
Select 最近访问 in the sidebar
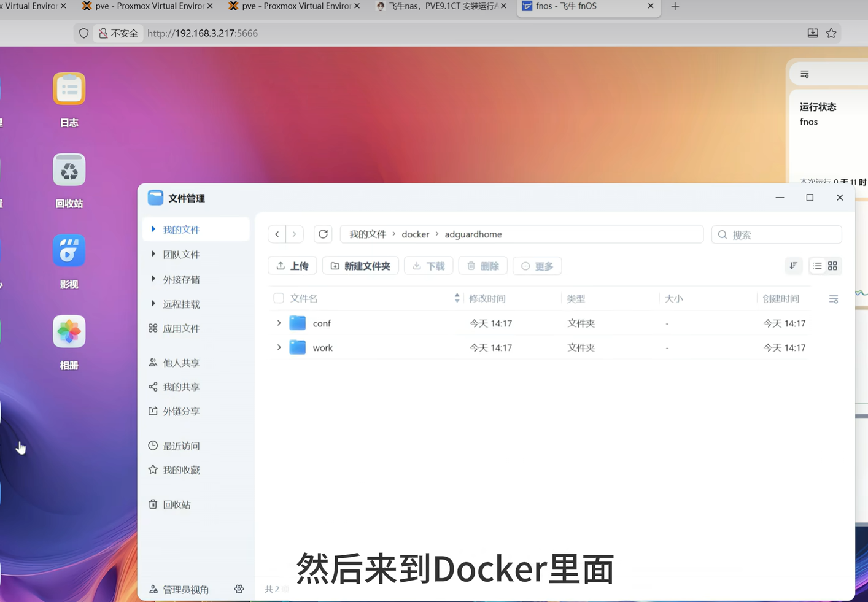coord(181,446)
